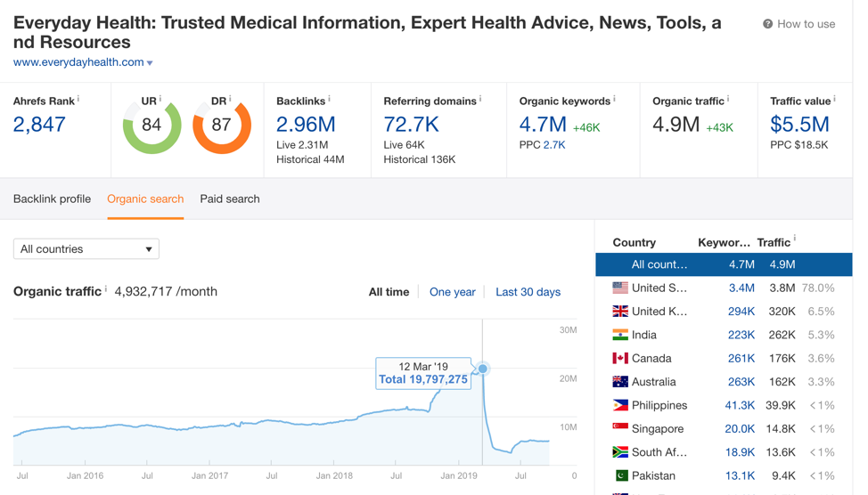The image size is (868, 495).
Task: Open the Backlinks value 2.96M
Action: tap(306, 125)
